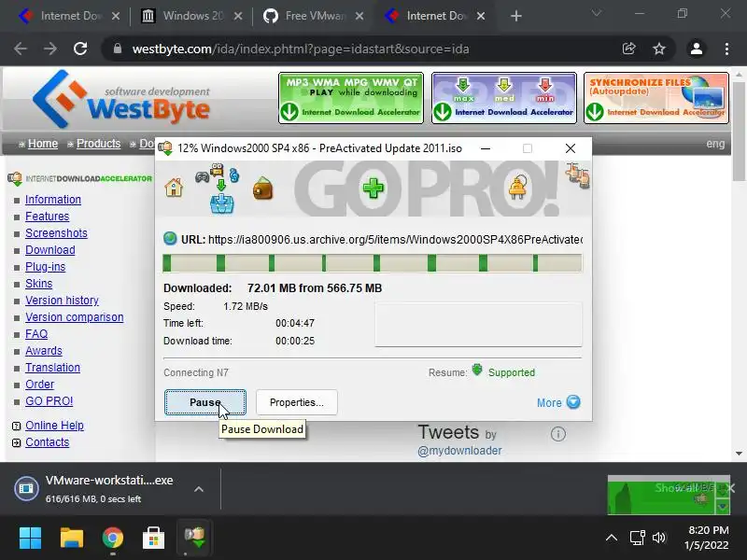Open the Information page link

pos(53,200)
